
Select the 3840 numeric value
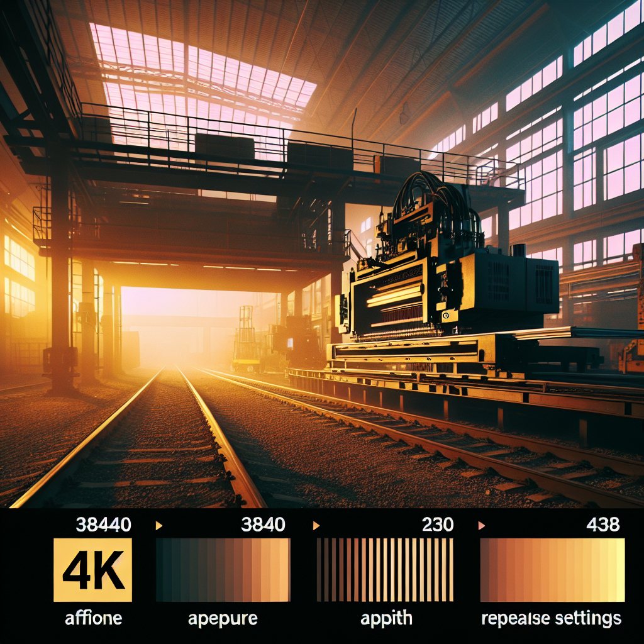click(x=263, y=524)
